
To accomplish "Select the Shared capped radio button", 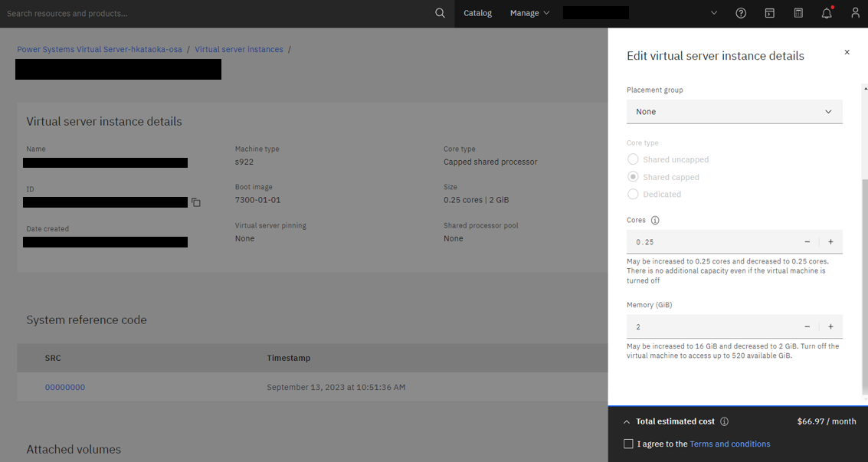I will pyautogui.click(x=633, y=177).
